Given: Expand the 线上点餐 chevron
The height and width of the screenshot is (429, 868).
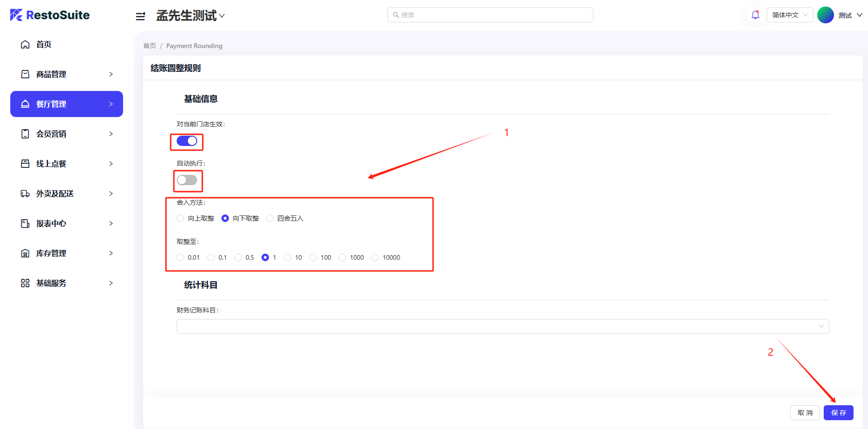Looking at the screenshot, I should coord(111,164).
